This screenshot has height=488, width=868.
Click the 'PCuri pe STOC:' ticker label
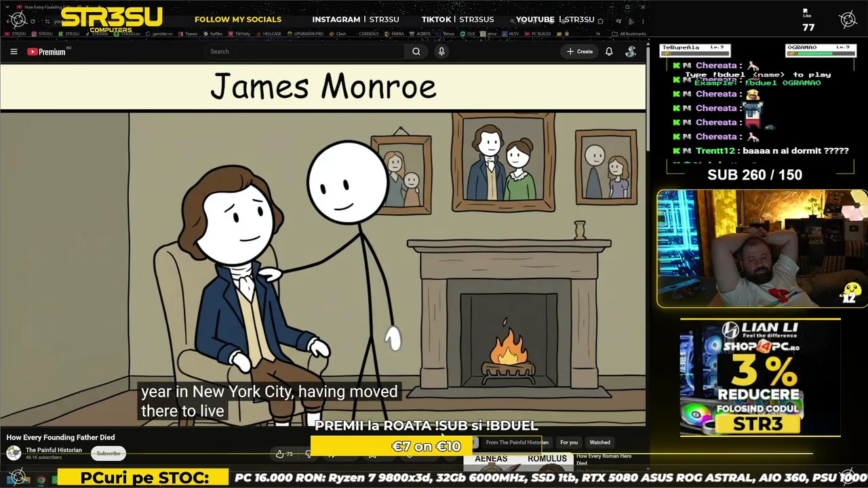coord(144,478)
